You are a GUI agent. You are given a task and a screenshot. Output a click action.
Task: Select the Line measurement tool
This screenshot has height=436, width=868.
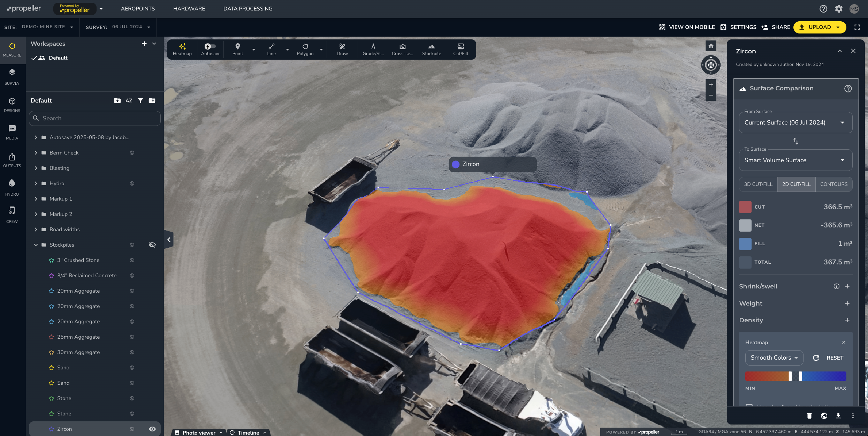271,49
